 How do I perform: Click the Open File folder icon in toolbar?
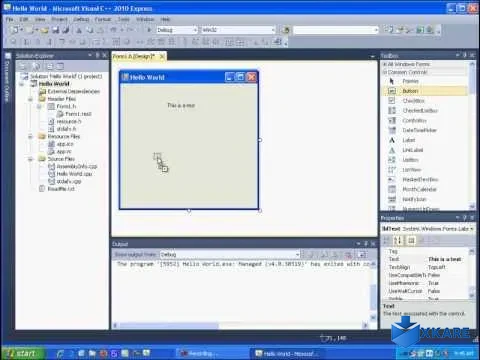[44, 30]
